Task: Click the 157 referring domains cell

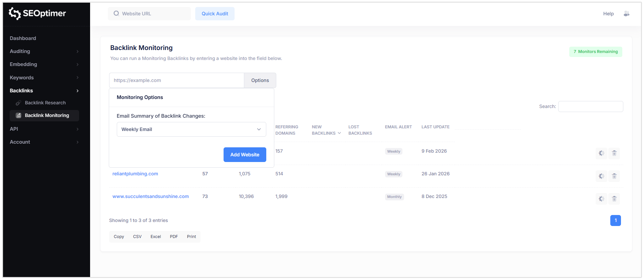Action: point(279,151)
